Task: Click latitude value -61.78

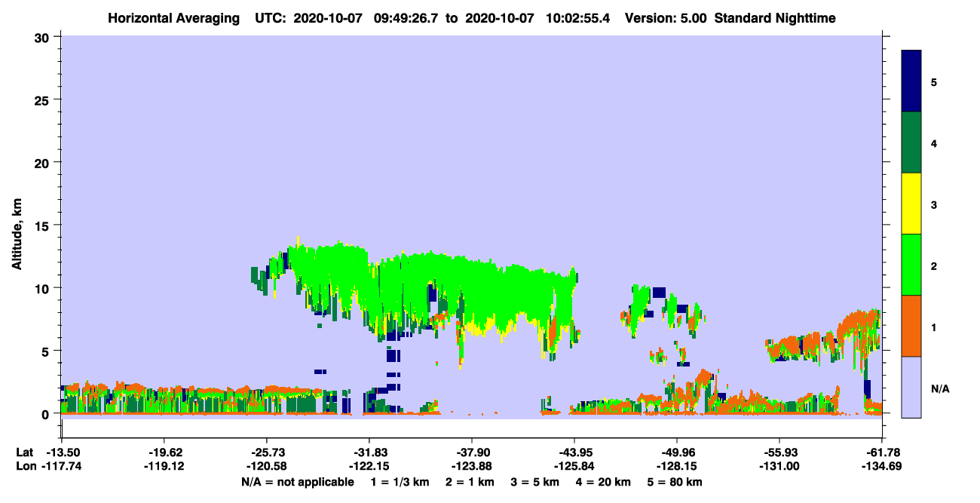Action: click(882, 452)
